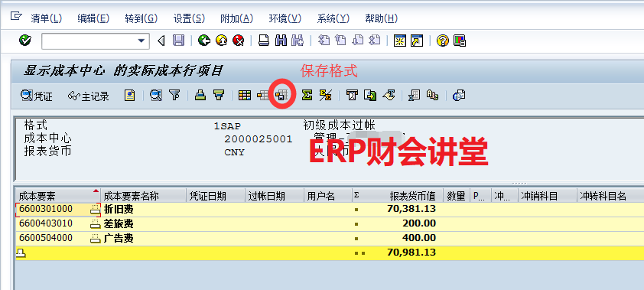This screenshot has width=644, height=290.
Task: Click the Set filter funnel icon
Action: point(174,96)
